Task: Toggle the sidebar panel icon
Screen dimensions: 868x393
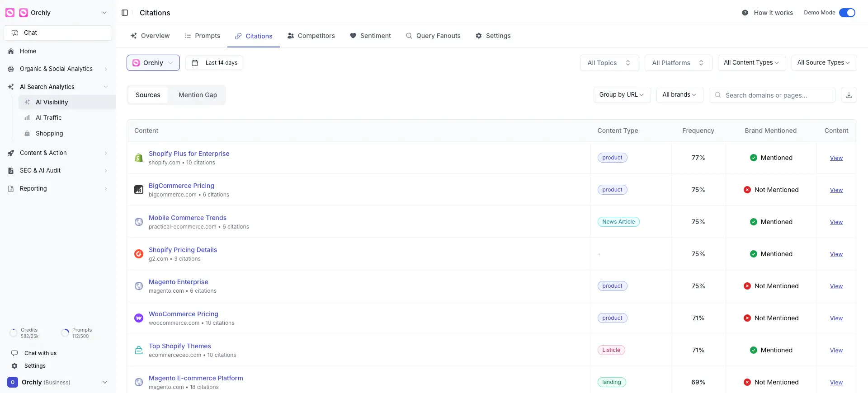Action: point(125,13)
